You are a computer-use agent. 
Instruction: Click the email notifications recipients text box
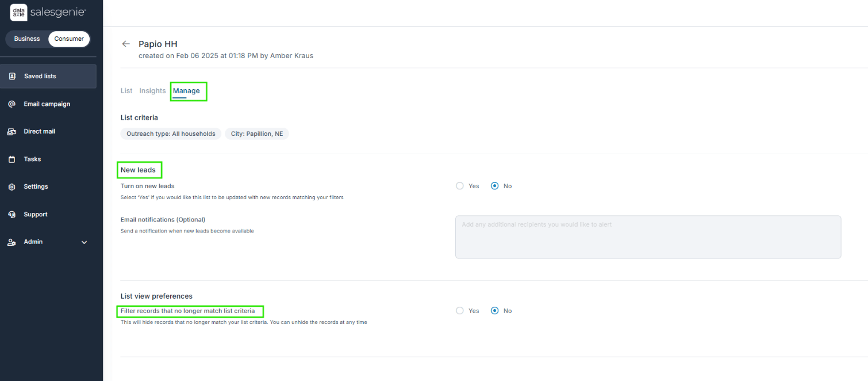(648, 237)
